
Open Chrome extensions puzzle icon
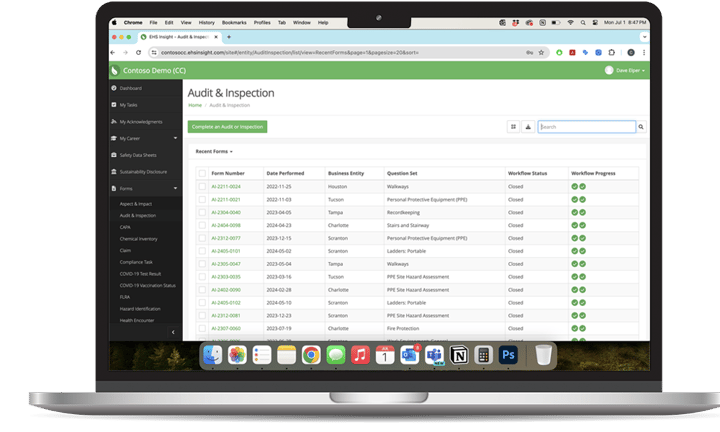point(612,52)
